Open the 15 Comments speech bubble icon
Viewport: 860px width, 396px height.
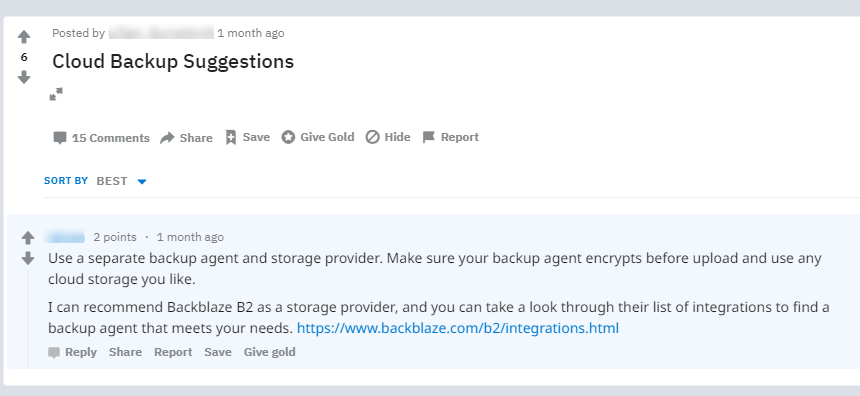tap(60, 138)
